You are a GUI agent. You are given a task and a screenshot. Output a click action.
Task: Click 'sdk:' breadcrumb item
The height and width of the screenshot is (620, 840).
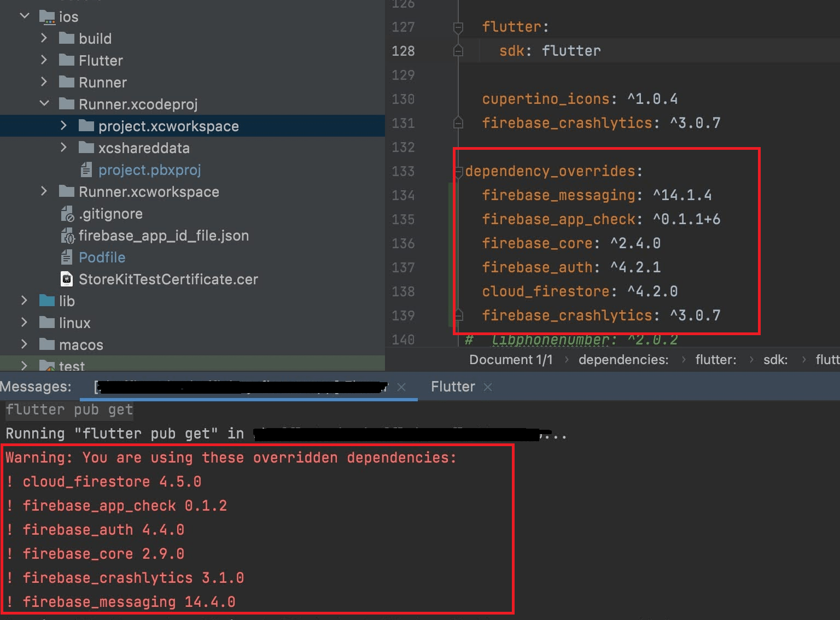775,359
